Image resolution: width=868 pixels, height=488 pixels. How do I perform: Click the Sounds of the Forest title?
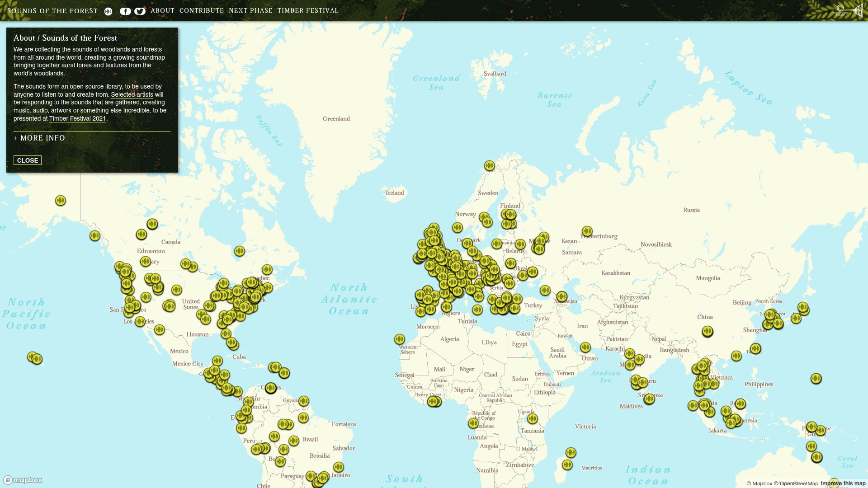tap(52, 11)
